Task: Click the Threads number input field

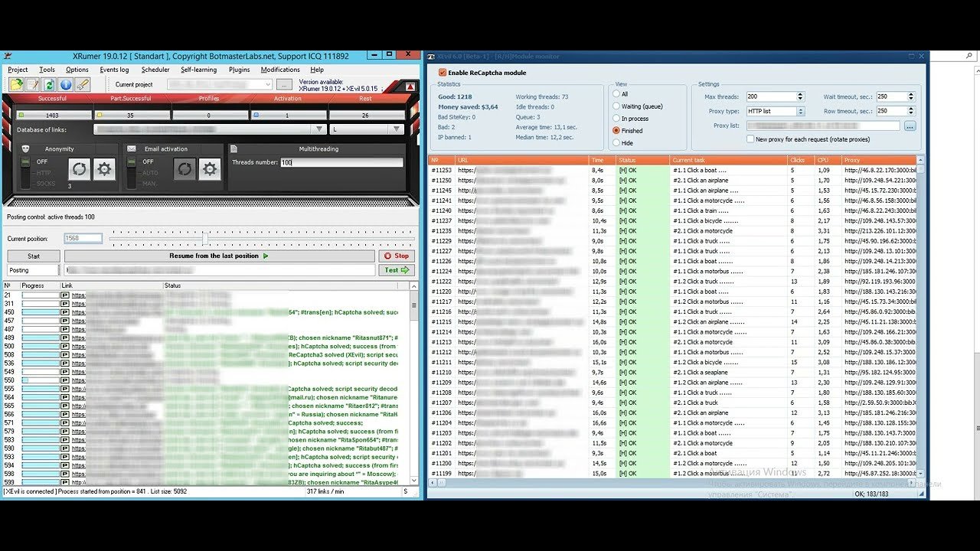Action: click(x=341, y=162)
